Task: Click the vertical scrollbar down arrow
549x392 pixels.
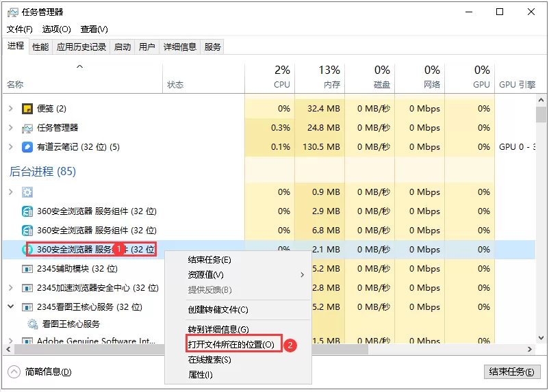Action: point(541,338)
